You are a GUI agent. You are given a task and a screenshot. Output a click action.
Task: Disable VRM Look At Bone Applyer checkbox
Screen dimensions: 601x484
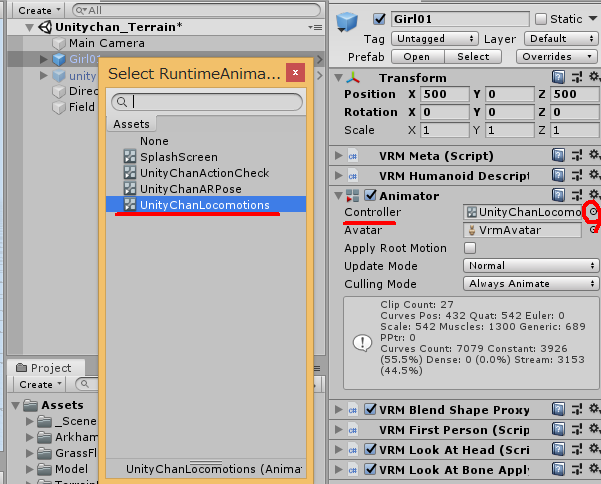click(x=370, y=469)
